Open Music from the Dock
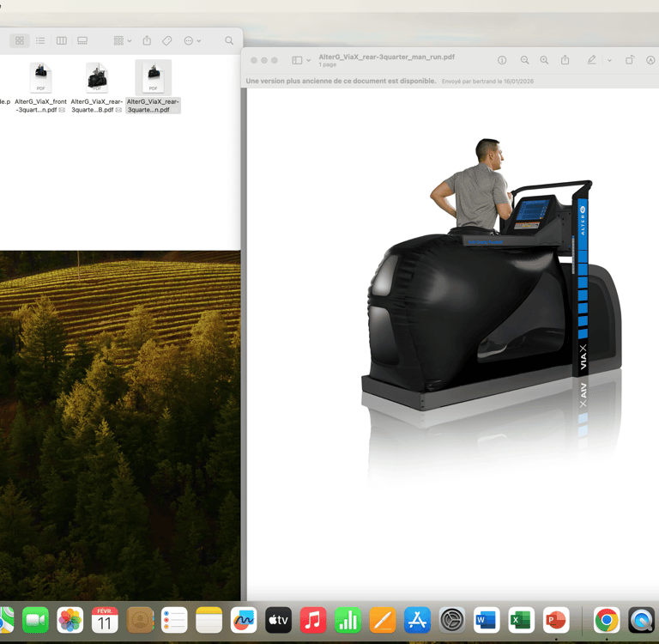 tap(313, 620)
